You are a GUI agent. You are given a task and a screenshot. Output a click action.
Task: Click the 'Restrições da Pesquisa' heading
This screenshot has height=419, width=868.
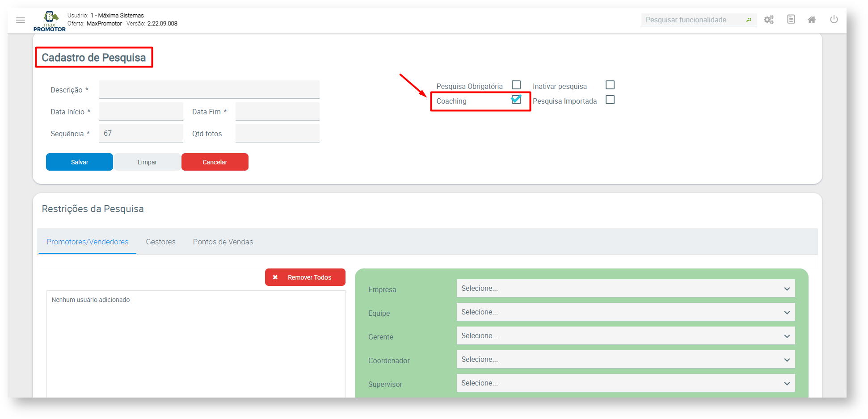click(93, 209)
